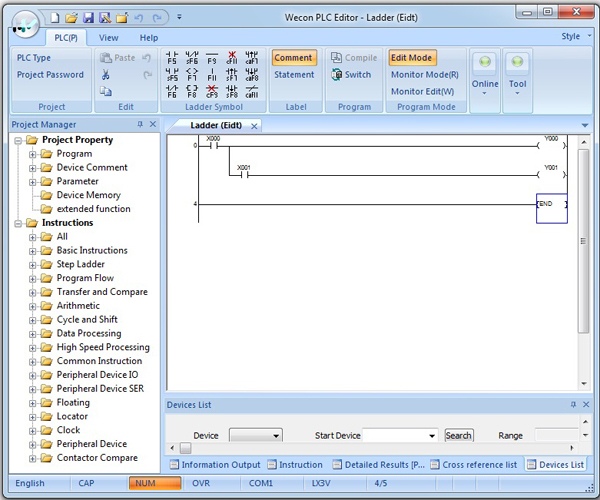The height and width of the screenshot is (500, 600).
Task: Click the Save As floppy-with-pencil icon
Action: click(x=105, y=18)
